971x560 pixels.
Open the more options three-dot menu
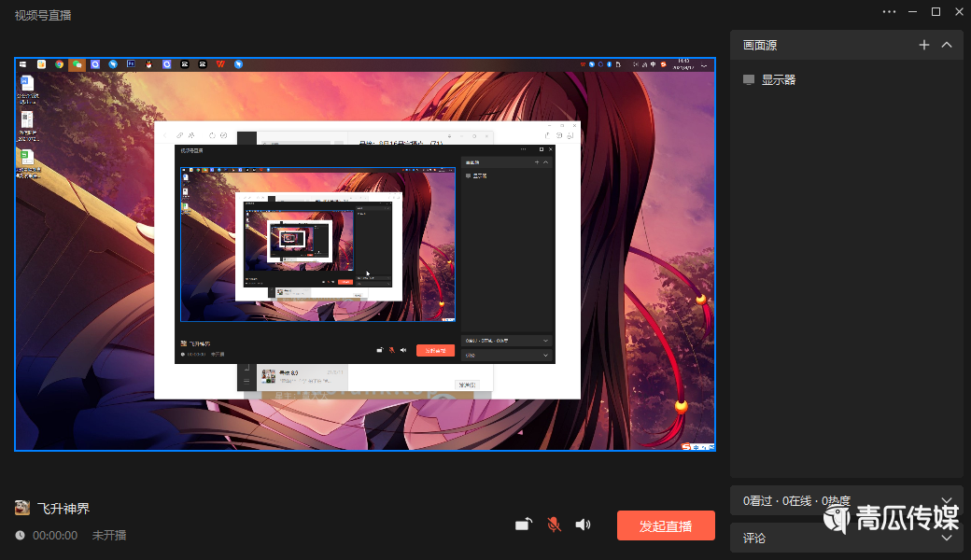889,12
